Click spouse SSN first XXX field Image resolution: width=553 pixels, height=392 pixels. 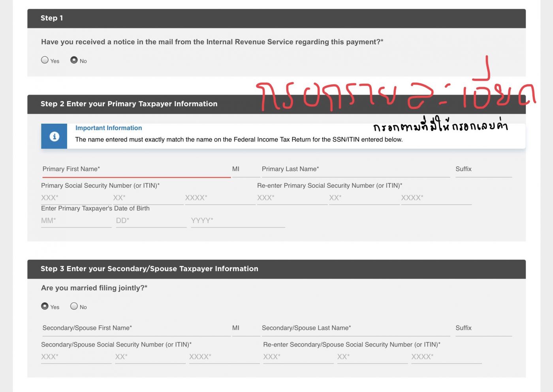coord(76,357)
